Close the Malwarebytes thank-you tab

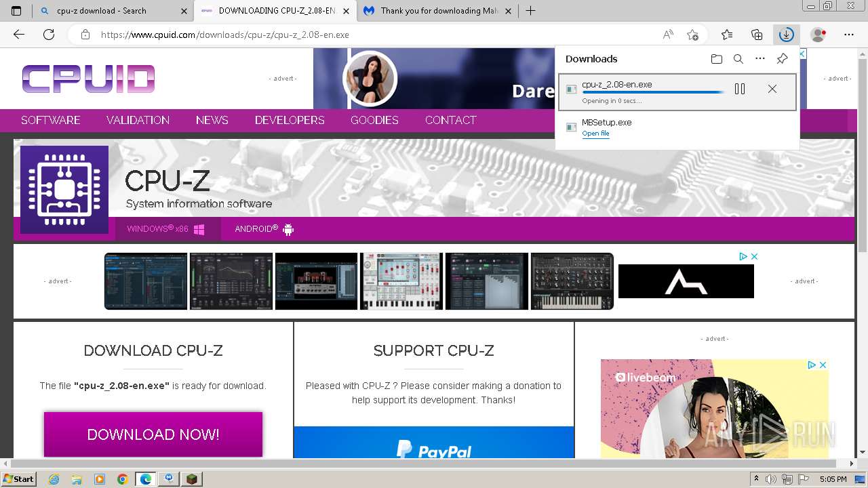[508, 11]
